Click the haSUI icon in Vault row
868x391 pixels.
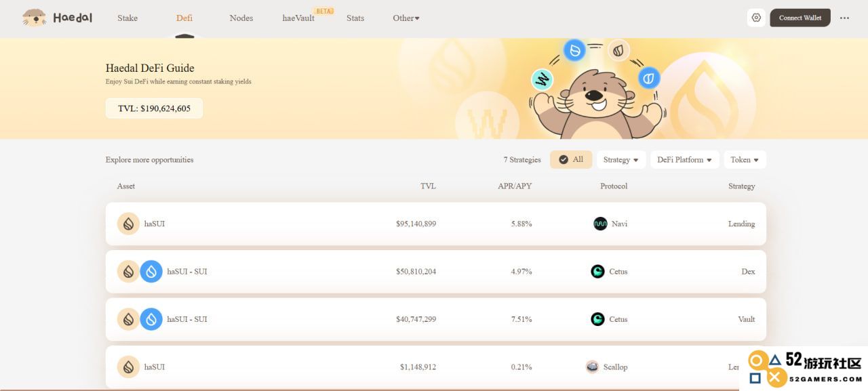pyautogui.click(x=128, y=319)
